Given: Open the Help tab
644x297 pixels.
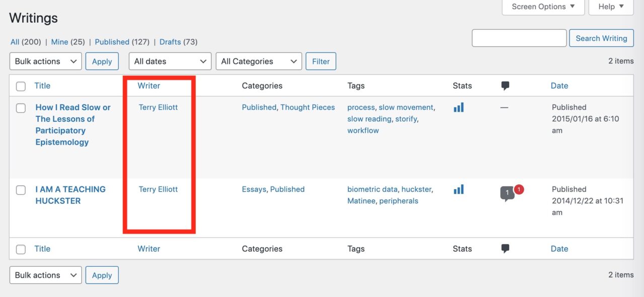Looking at the screenshot, I should [x=611, y=7].
